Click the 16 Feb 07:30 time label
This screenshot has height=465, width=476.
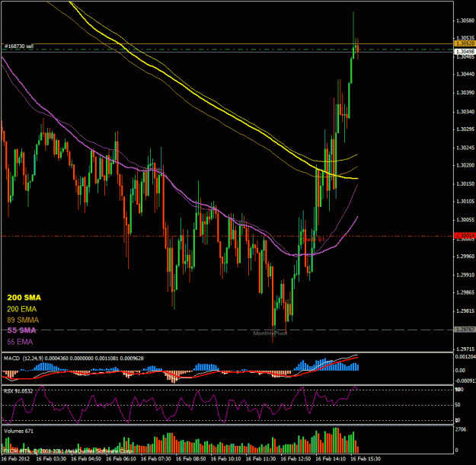click(155, 459)
